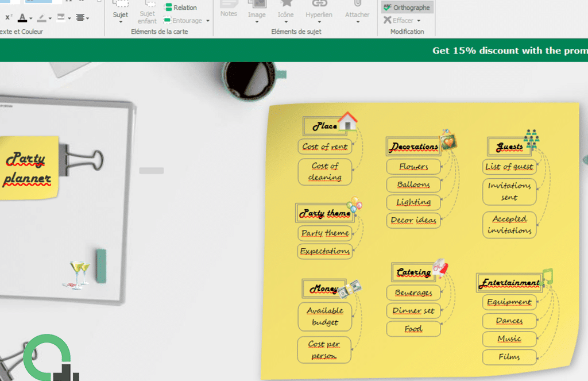Expand the Sujet insert dropdown
588x381 pixels.
point(121,22)
